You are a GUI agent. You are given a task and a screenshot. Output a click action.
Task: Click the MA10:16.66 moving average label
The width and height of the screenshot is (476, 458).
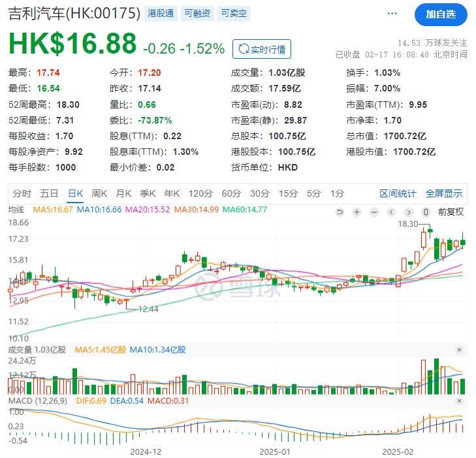(100, 211)
